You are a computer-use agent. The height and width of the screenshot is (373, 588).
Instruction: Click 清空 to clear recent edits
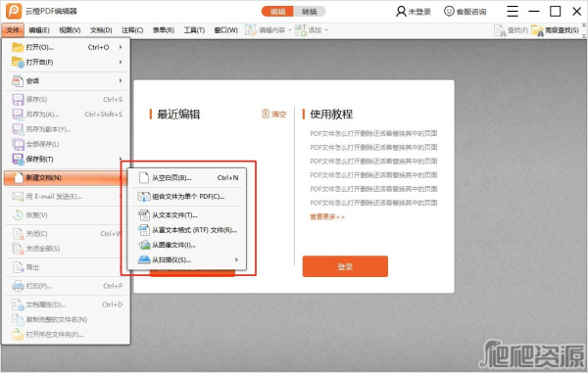pos(274,114)
